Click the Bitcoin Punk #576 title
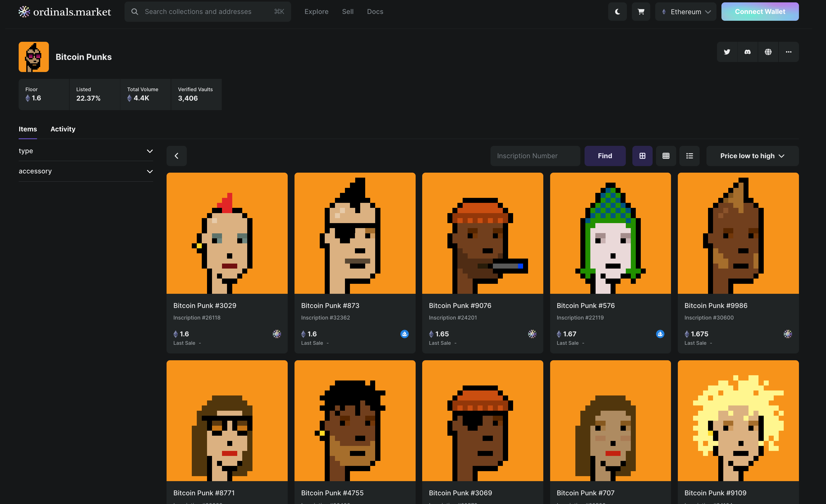This screenshot has width=826, height=504. [586, 306]
